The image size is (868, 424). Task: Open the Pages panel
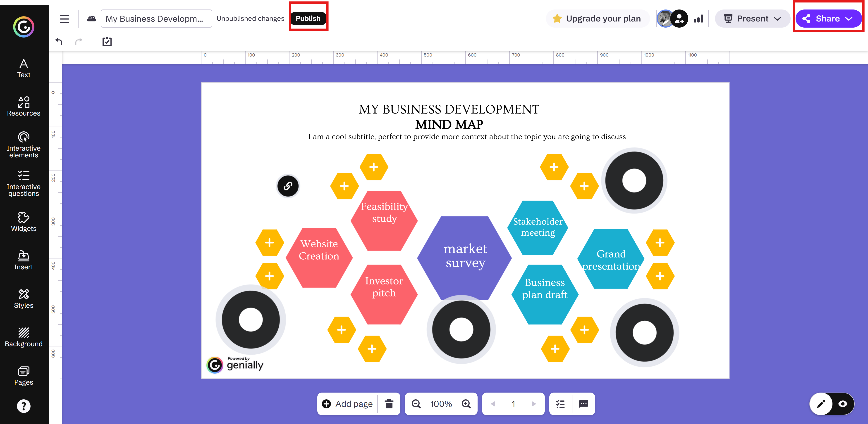(x=23, y=374)
